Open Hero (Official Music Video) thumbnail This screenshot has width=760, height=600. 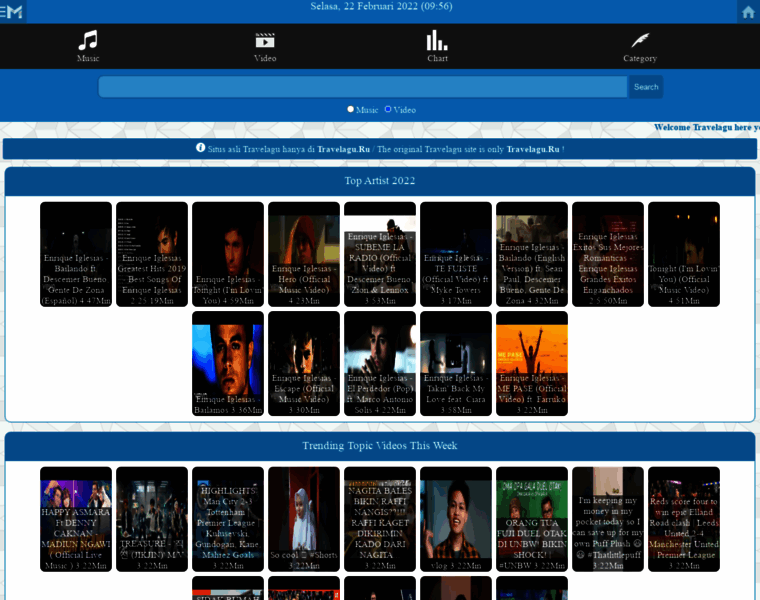pyautogui.click(x=304, y=254)
